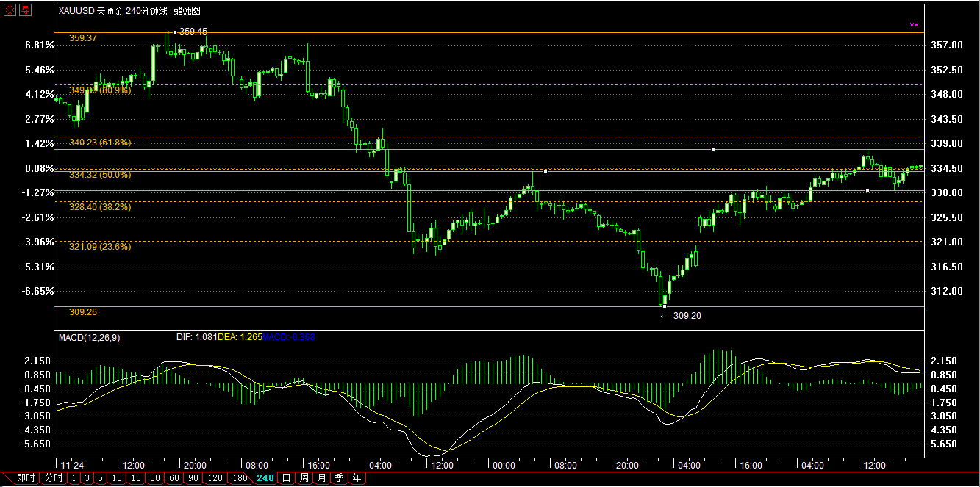Image resolution: width=980 pixels, height=487 pixels.
Task: Click the MACD(12,26,9) indicator label
Action: [x=89, y=337]
